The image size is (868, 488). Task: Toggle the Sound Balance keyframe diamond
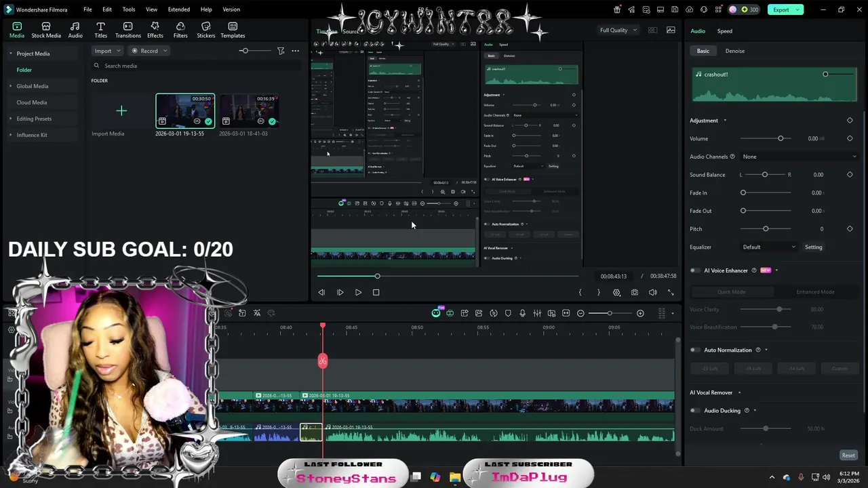pos(850,175)
